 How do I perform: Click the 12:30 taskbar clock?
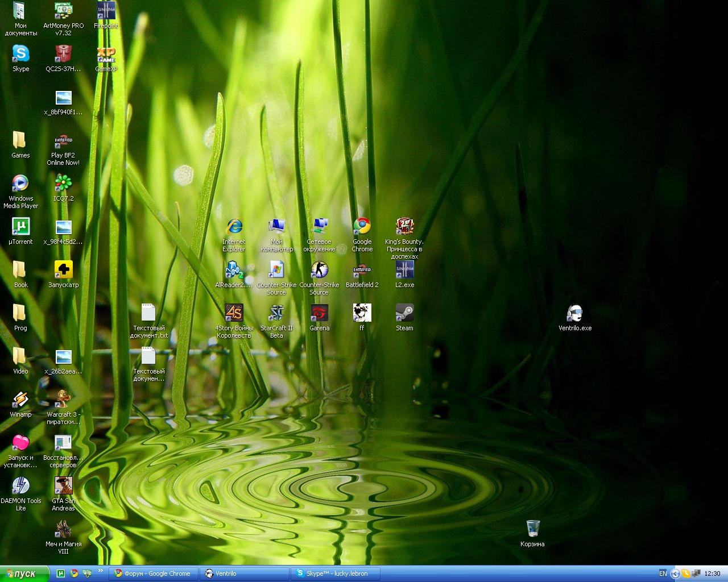[x=712, y=573]
